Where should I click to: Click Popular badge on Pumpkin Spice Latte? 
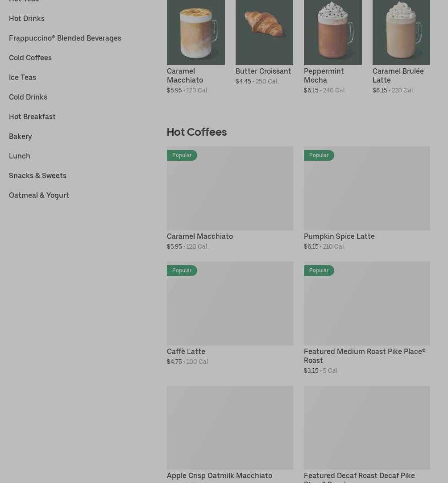(319, 155)
